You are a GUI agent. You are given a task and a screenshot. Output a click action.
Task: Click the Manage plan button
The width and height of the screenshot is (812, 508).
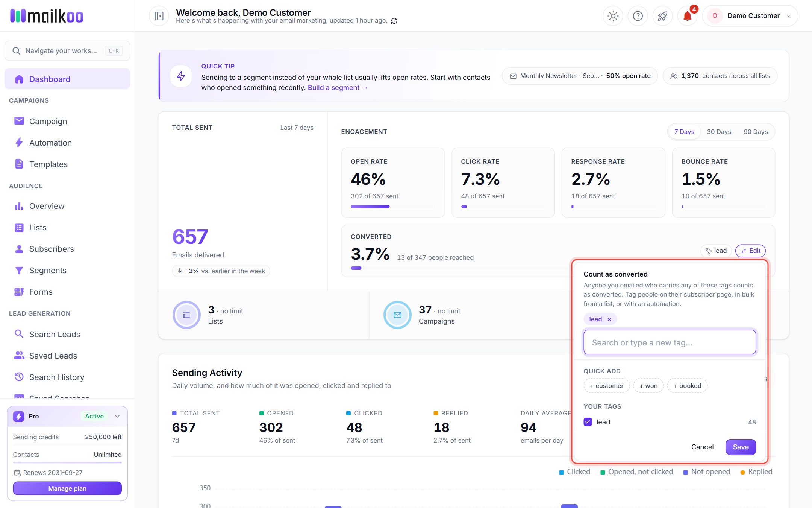(67, 488)
